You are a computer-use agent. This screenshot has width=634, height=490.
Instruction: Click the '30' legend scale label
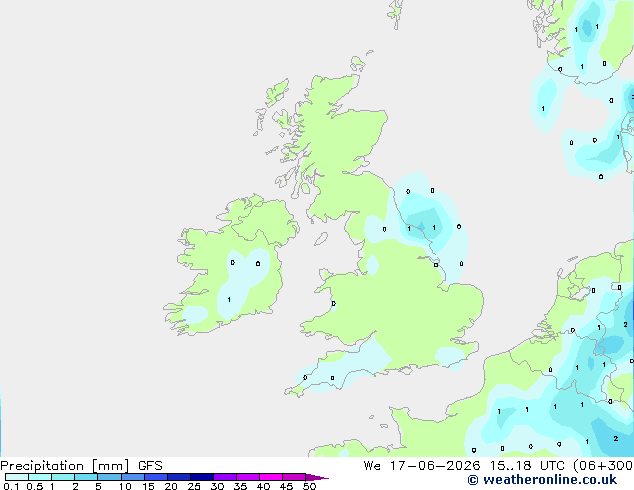click(x=217, y=486)
